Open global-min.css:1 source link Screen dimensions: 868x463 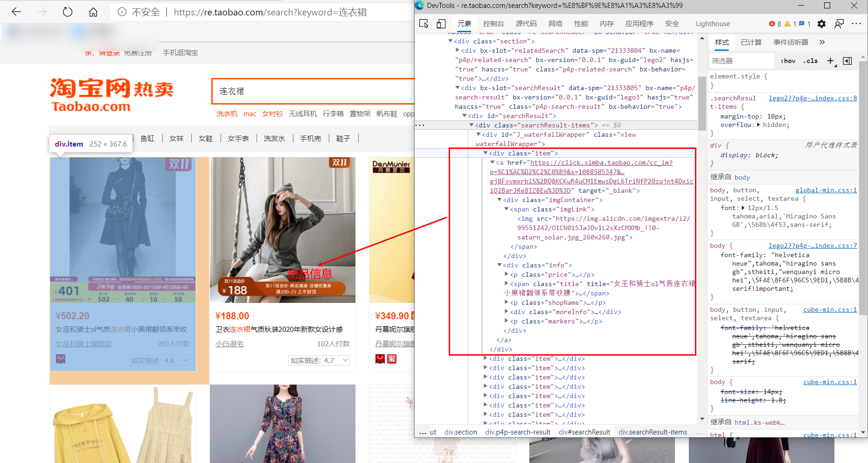(x=826, y=190)
